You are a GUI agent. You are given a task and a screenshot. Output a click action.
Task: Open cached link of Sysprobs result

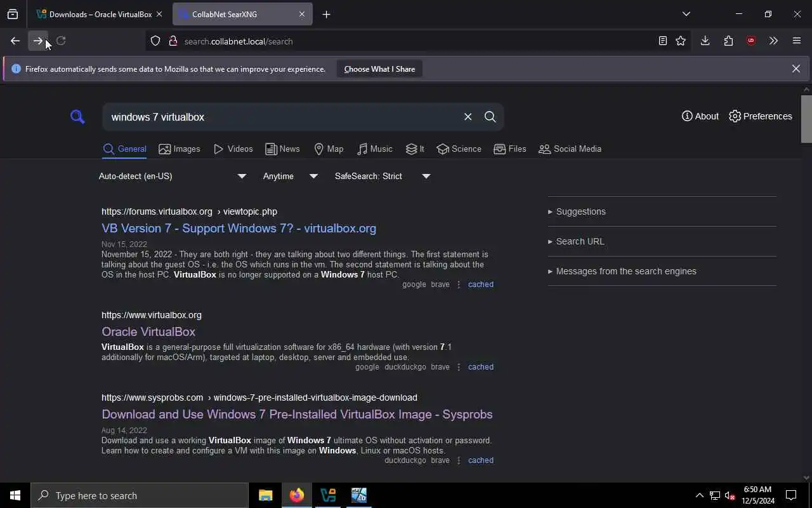click(480, 460)
